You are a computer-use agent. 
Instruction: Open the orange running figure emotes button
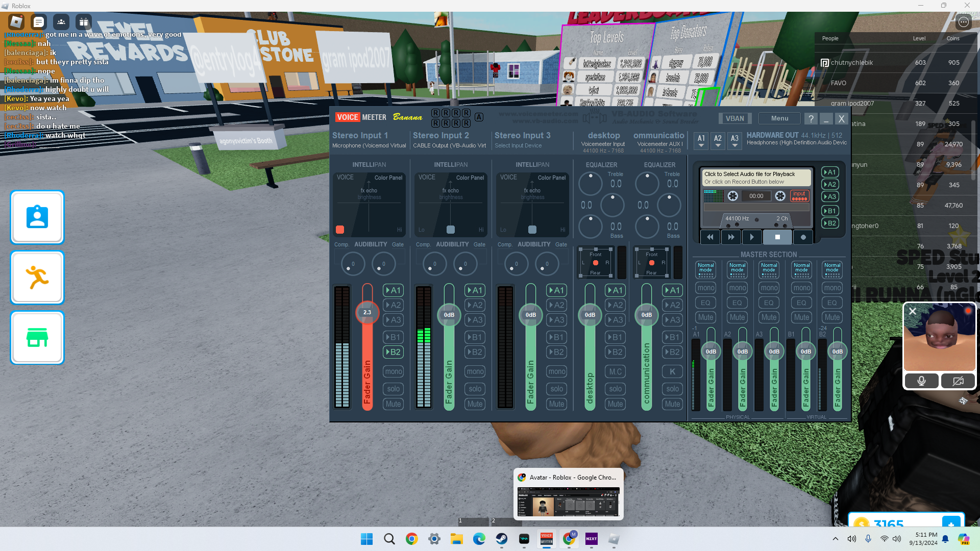click(x=37, y=278)
